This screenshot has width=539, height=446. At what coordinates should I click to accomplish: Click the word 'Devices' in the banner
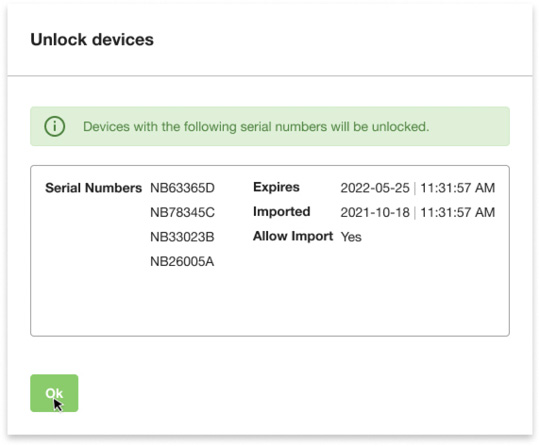(107, 127)
